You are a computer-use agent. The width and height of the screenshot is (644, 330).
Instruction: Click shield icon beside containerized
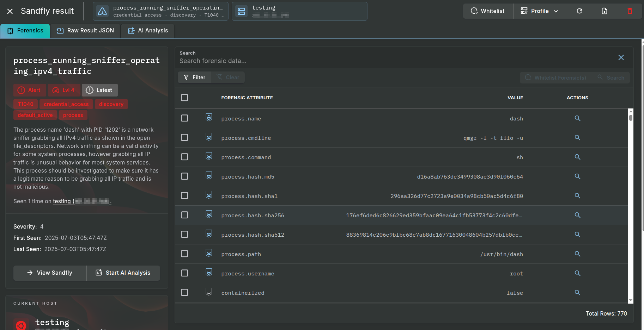pyautogui.click(x=209, y=292)
